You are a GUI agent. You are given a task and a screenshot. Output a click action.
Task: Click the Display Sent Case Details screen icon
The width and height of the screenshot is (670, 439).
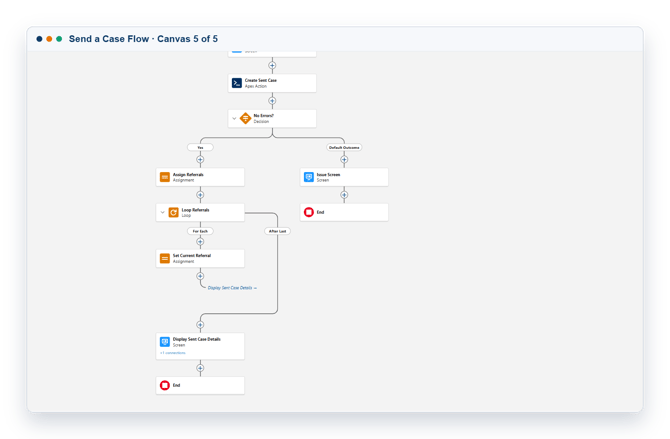coord(165,342)
